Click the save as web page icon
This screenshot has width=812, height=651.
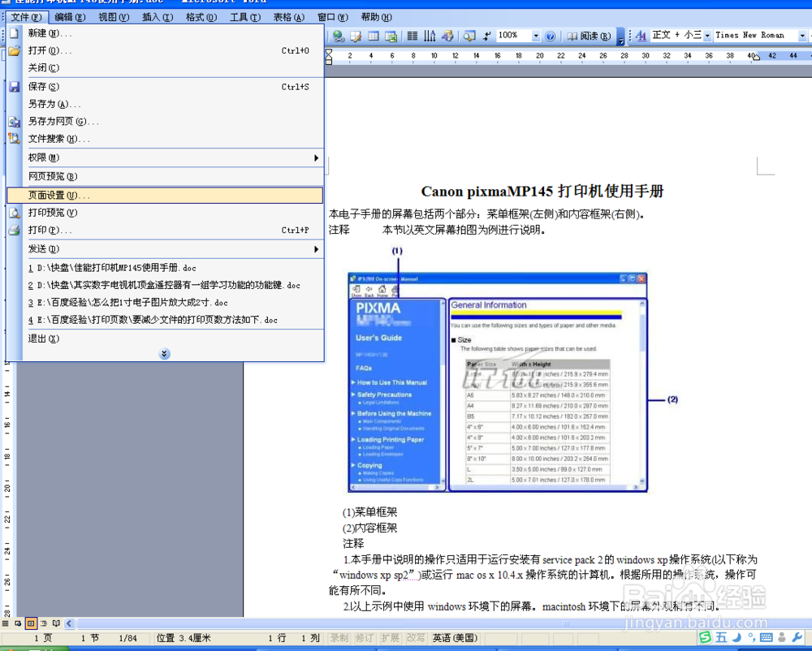(x=14, y=122)
